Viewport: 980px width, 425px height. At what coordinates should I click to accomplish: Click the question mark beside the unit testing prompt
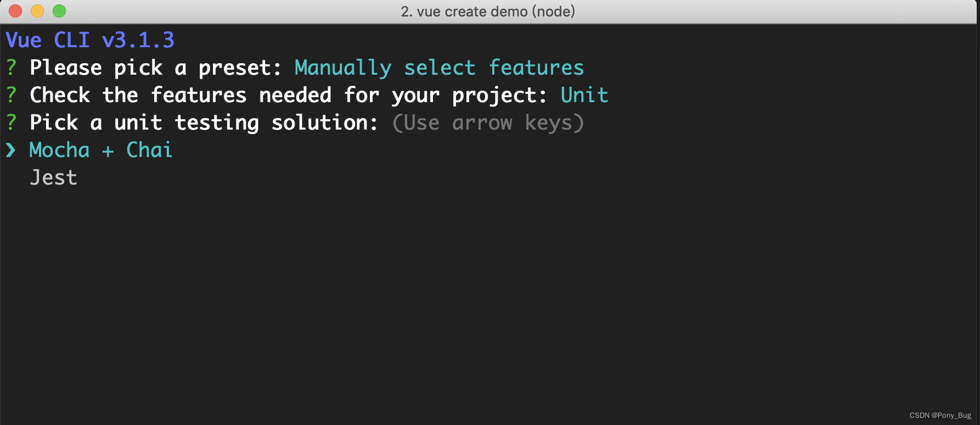tap(10, 122)
